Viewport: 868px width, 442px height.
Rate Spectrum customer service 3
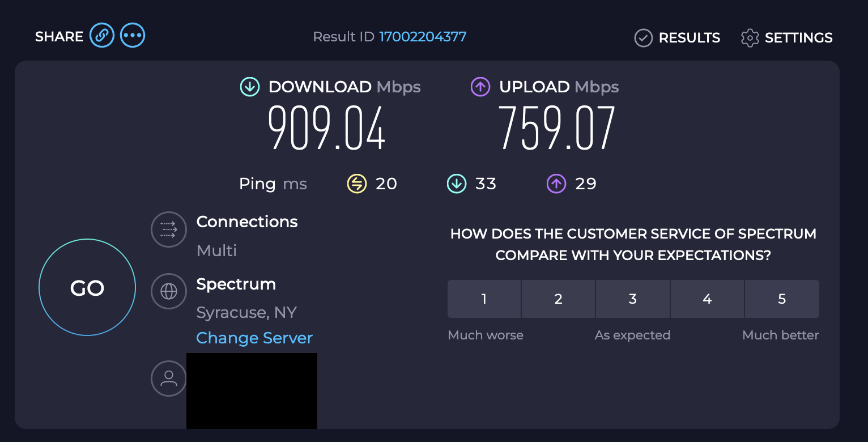pyautogui.click(x=633, y=299)
